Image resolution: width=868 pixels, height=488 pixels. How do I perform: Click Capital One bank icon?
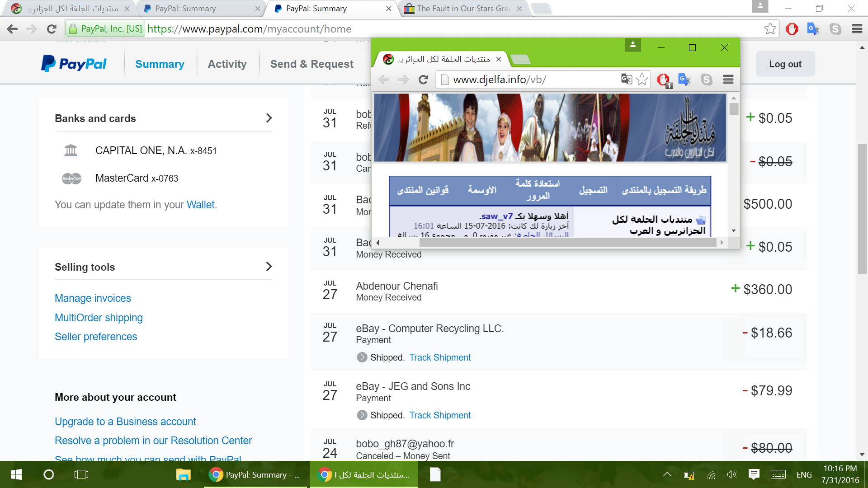(x=71, y=150)
